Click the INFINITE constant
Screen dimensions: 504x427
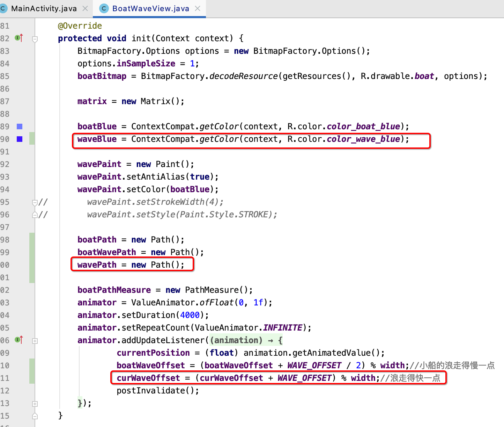coord(283,328)
